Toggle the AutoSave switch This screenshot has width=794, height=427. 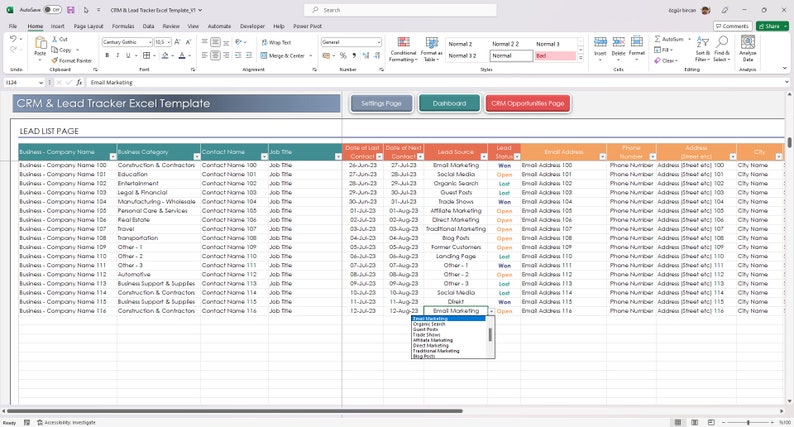[52, 10]
